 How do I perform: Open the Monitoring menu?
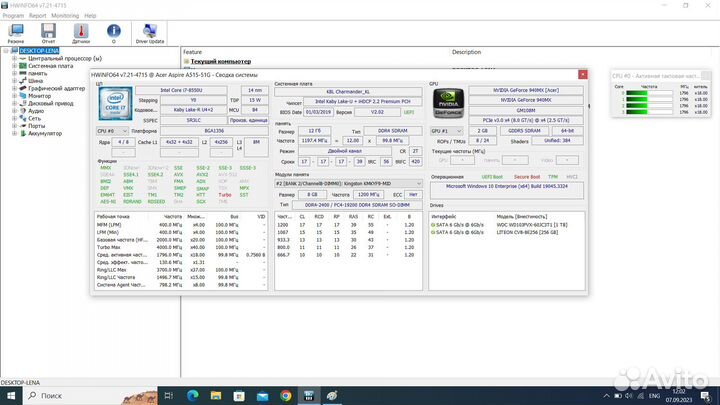tap(65, 16)
